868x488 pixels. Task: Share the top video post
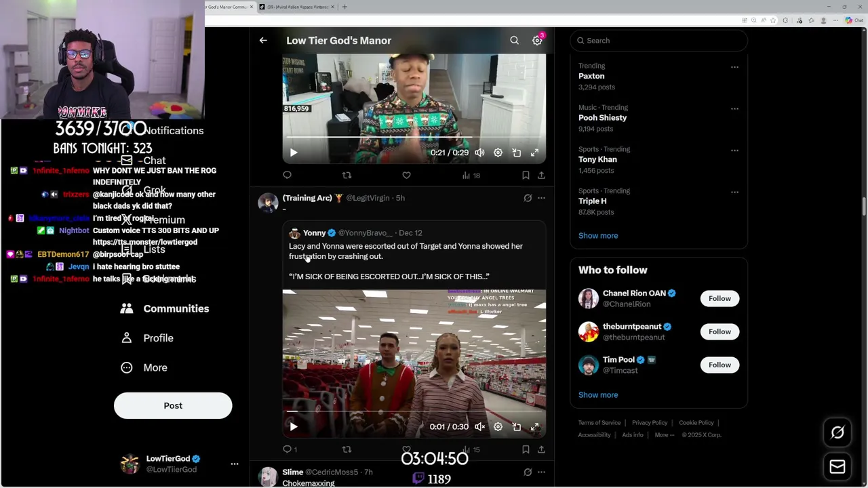click(541, 176)
